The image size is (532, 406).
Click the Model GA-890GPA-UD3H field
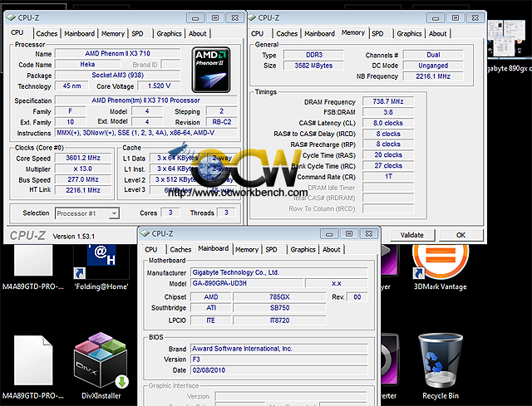pyautogui.click(x=247, y=283)
